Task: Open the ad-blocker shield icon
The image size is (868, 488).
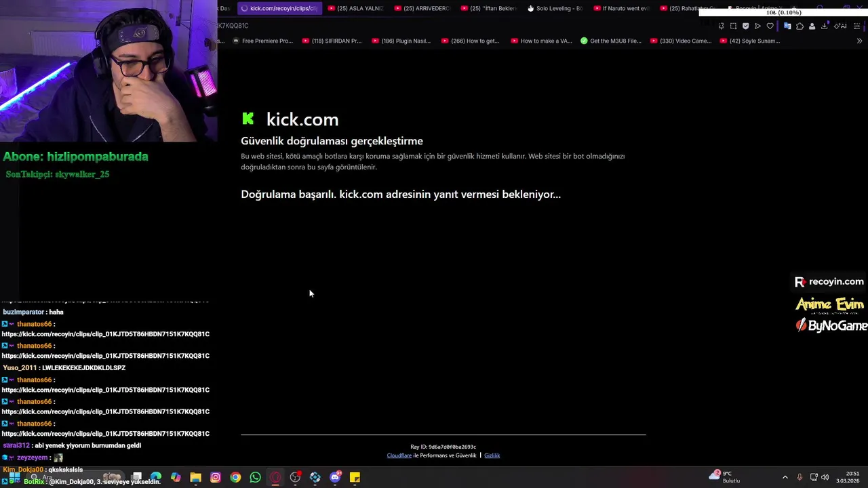Action: (x=745, y=26)
